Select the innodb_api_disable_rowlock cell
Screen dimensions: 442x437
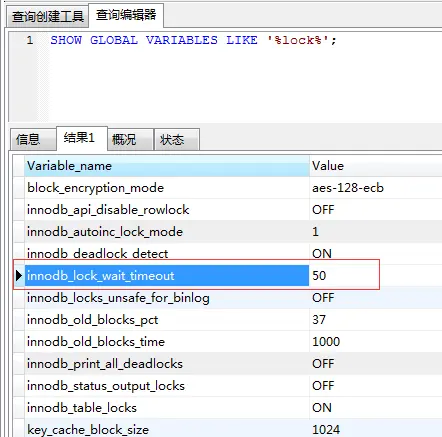point(167,210)
